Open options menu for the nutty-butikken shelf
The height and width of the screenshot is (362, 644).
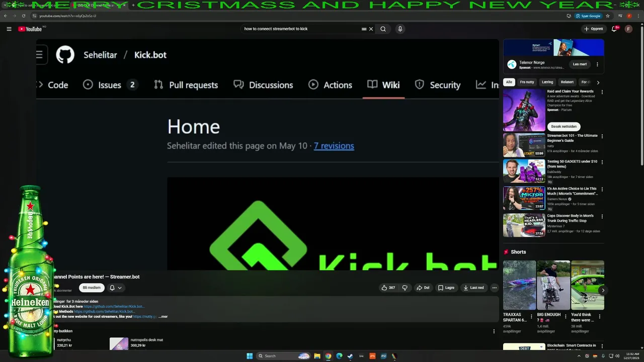tap(494, 331)
